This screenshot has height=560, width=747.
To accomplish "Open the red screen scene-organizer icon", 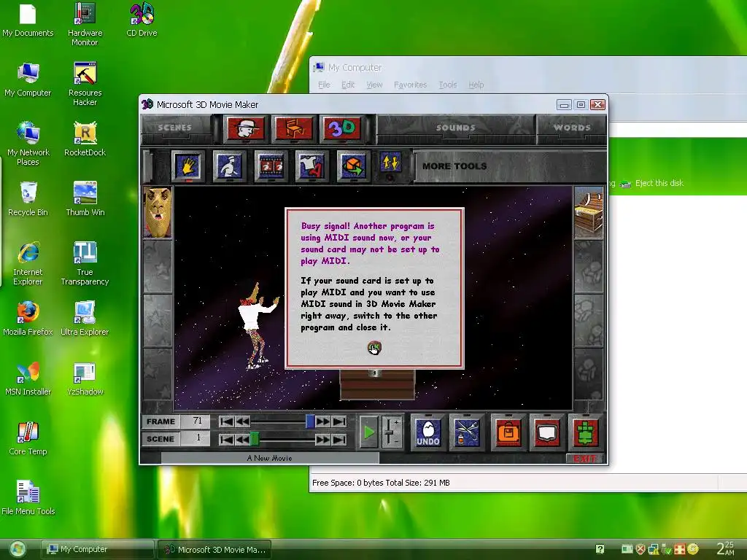I will click(547, 432).
